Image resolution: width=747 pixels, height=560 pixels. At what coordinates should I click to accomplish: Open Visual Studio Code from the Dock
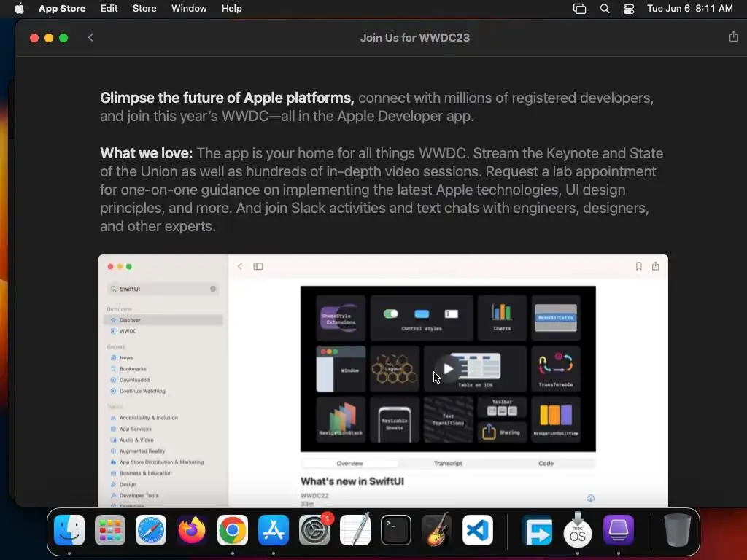tap(477, 530)
